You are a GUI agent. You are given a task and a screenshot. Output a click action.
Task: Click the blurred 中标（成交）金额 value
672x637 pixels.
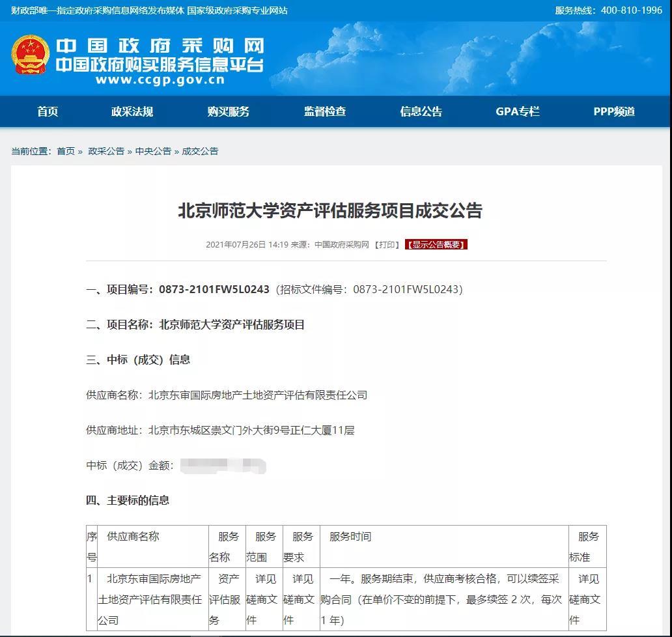[223, 466]
